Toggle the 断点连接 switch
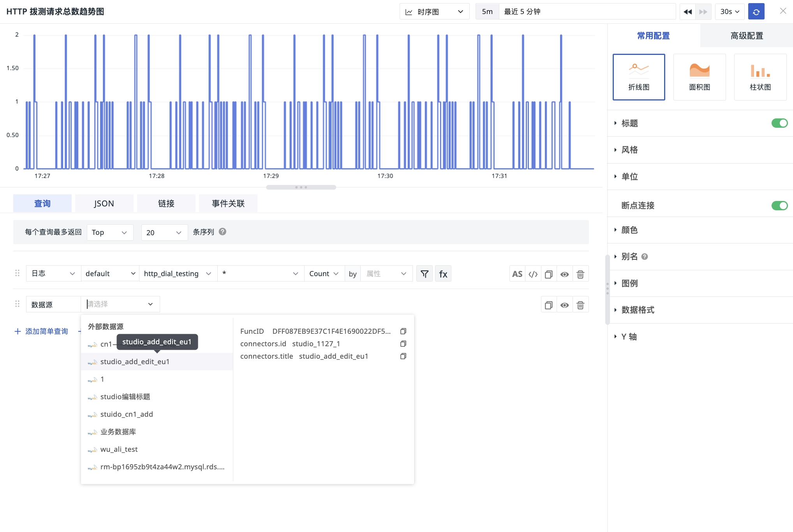The width and height of the screenshot is (793, 532). pyautogui.click(x=779, y=205)
